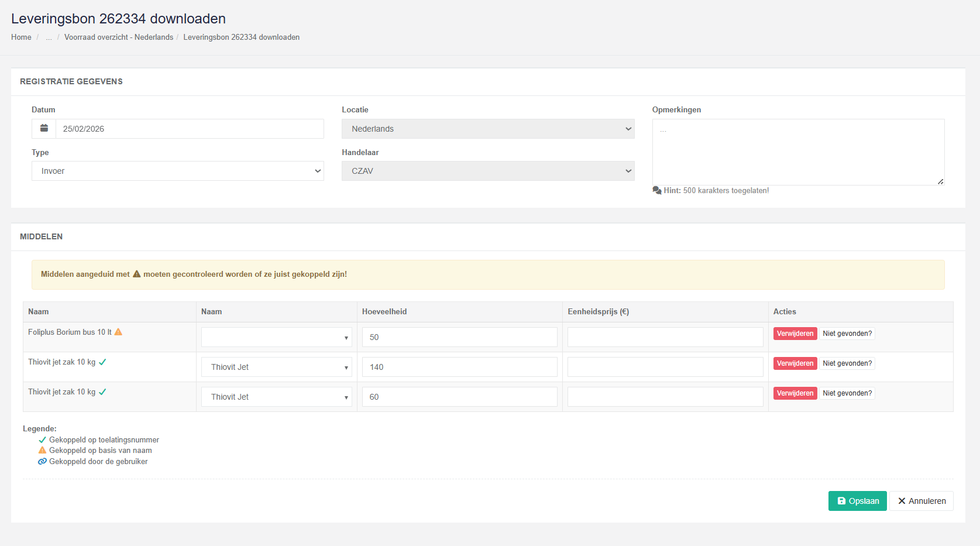The height and width of the screenshot is (546, 980).
Task: Click the Eenheidsprijs field in the 140 row
Action: point(665,367)
